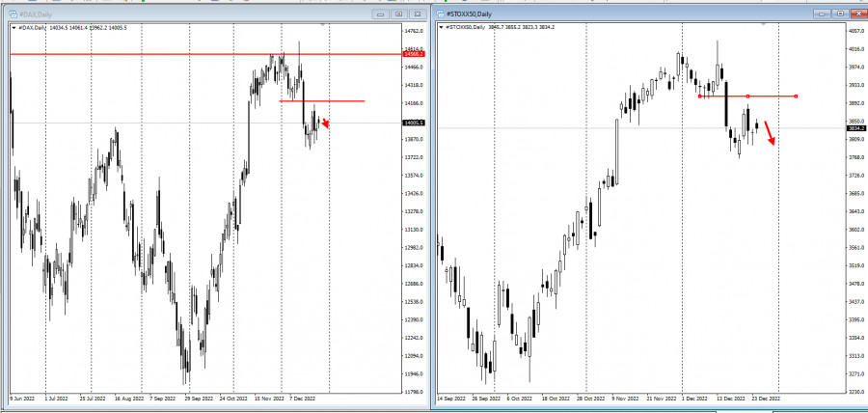Click the #STOXX50,Daily window title bar text
This screenshot has width=868, height=413.
[x=469, y=14]
